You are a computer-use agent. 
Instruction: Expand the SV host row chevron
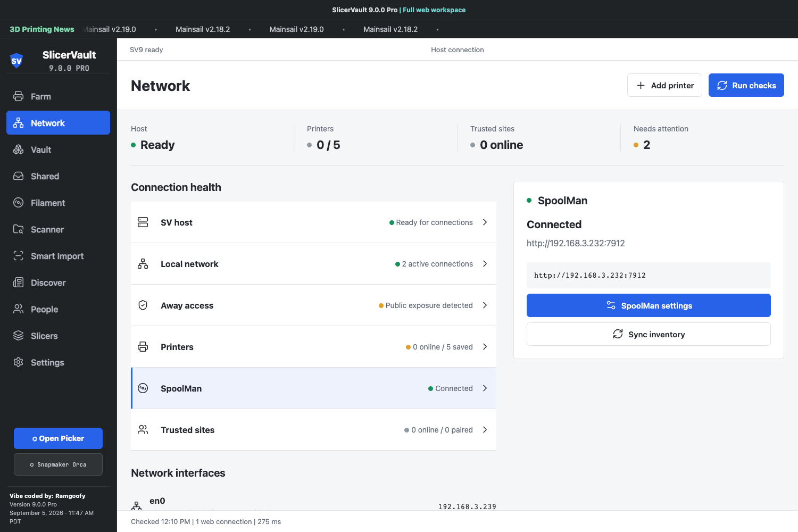(x=485, y=222)
